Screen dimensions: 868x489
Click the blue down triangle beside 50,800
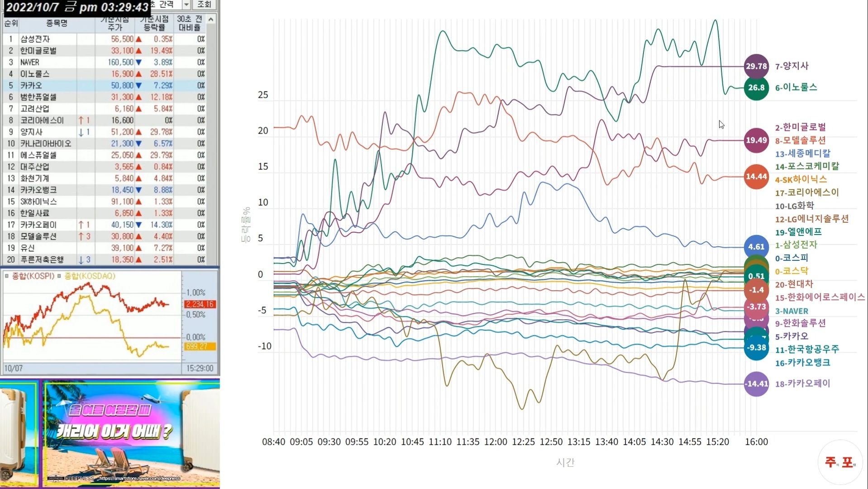point(138,86)
